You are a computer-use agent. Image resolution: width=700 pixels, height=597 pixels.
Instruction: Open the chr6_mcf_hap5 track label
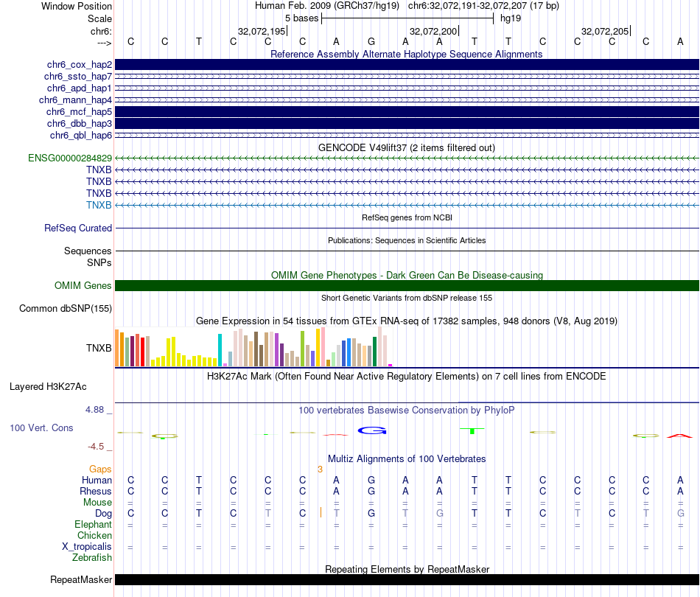click(x=79, y=111)
